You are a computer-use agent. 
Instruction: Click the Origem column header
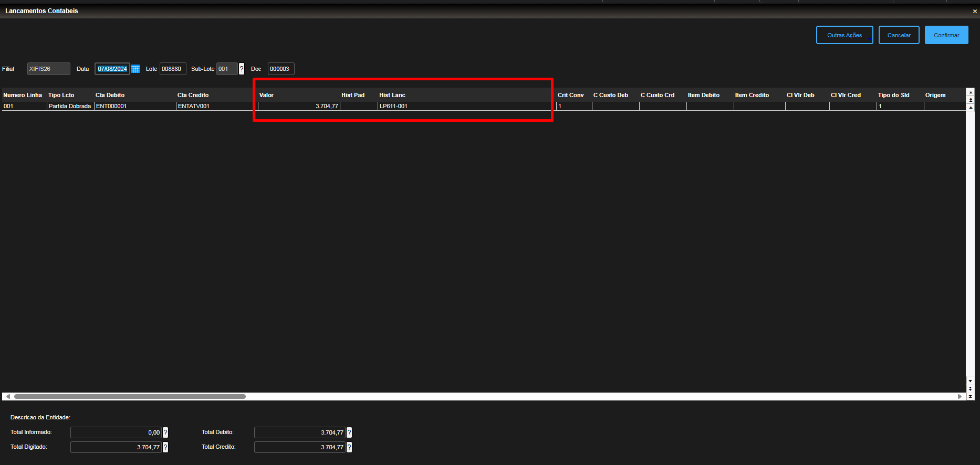point(935,95)
